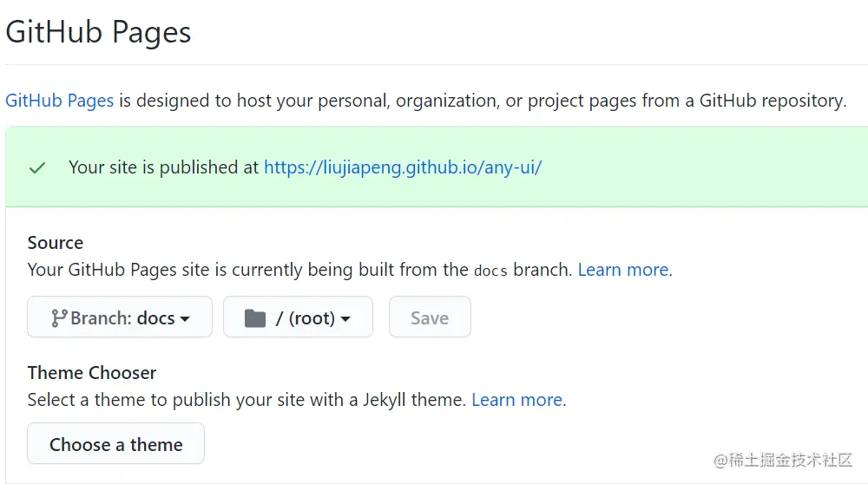Click the caret arrow next to docs

[x=185, y=319]
